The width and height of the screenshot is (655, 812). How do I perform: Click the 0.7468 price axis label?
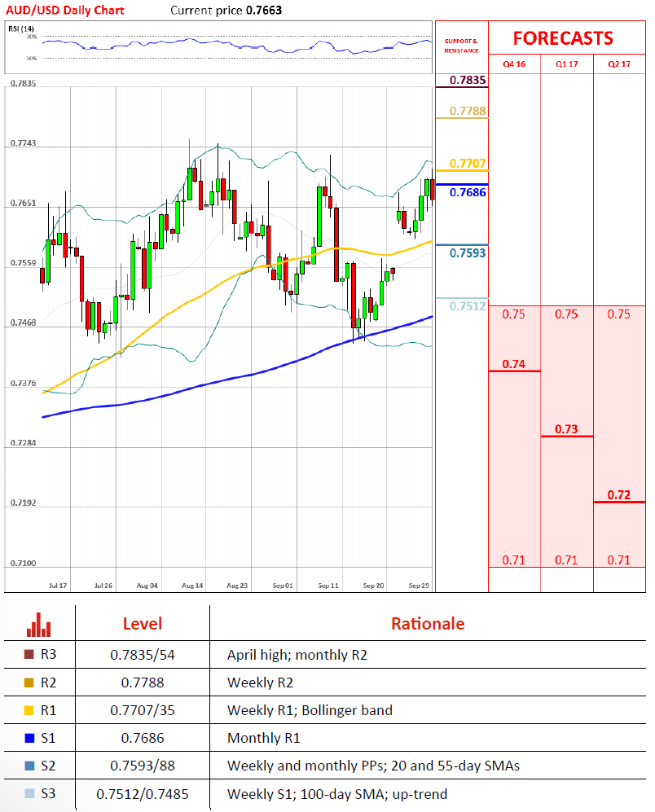point(24,323)
